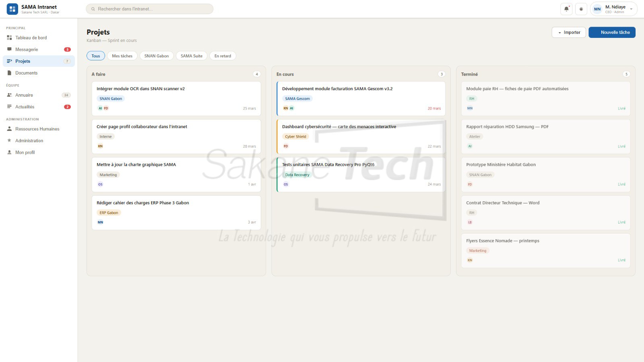Viewport: 644px width, 362px height.
Task: Click the Mon profil user icon
Action: [x=9, y=152]
